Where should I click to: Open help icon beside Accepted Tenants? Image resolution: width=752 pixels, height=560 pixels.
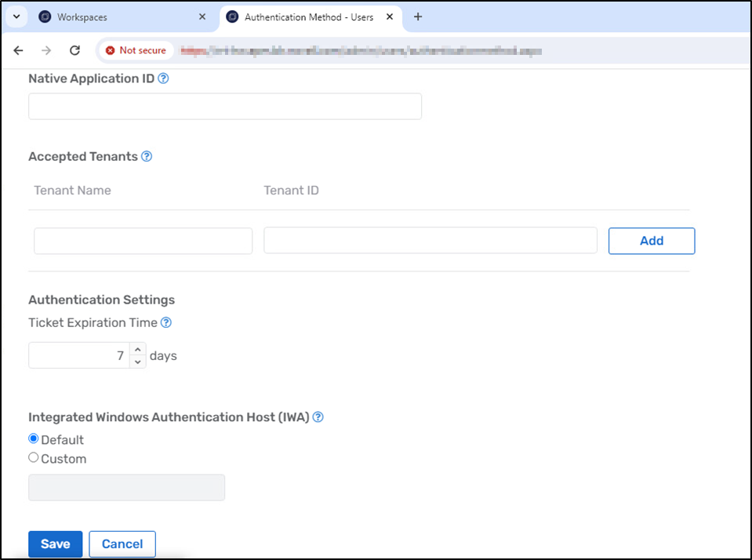[x=147, y=156]
